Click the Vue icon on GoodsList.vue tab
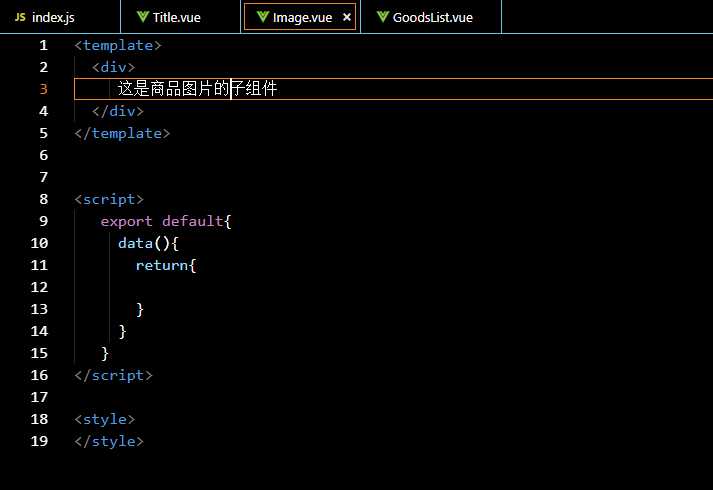713x490 pixels. (383, 17)
